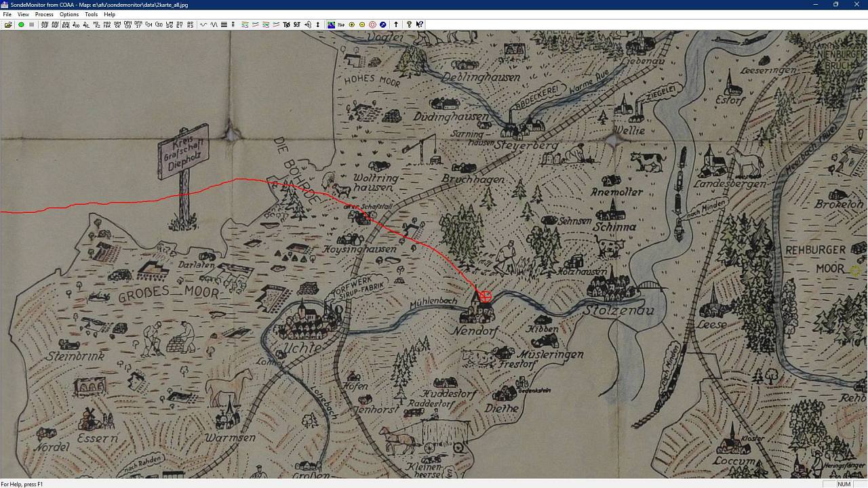Viewport: 868px width, 488px height.
Task: Expand the View menu
Action: point(23,14)
